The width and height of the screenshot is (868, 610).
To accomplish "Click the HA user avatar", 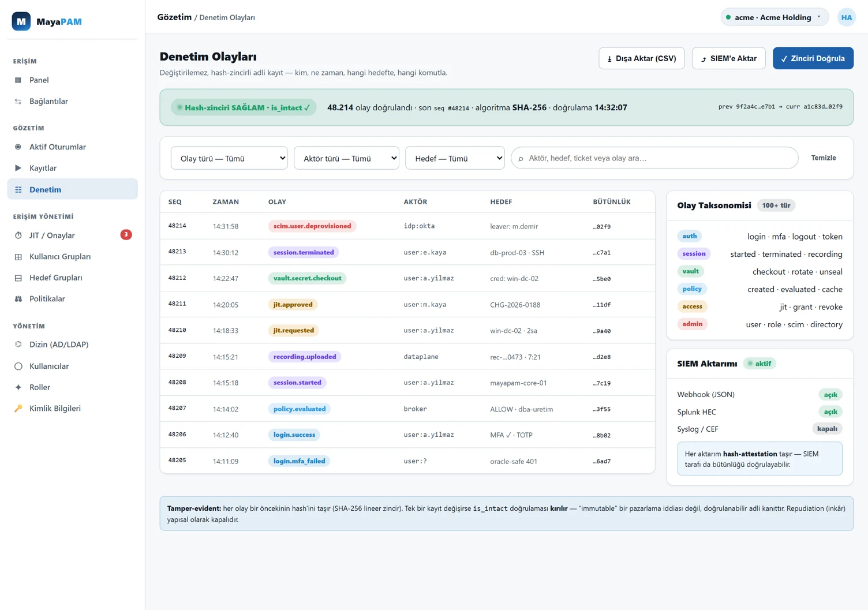I will pyautogui.click(x=847, y=17).
